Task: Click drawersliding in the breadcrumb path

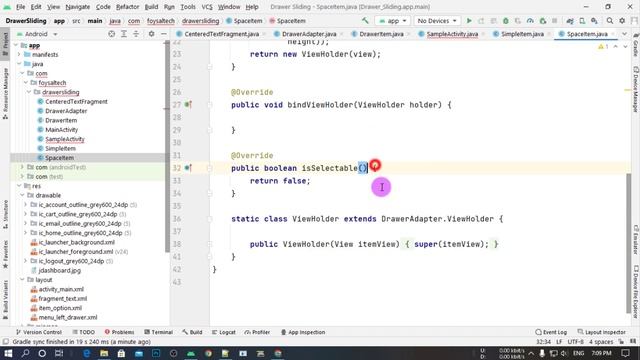Action: (x=200, y=21)
